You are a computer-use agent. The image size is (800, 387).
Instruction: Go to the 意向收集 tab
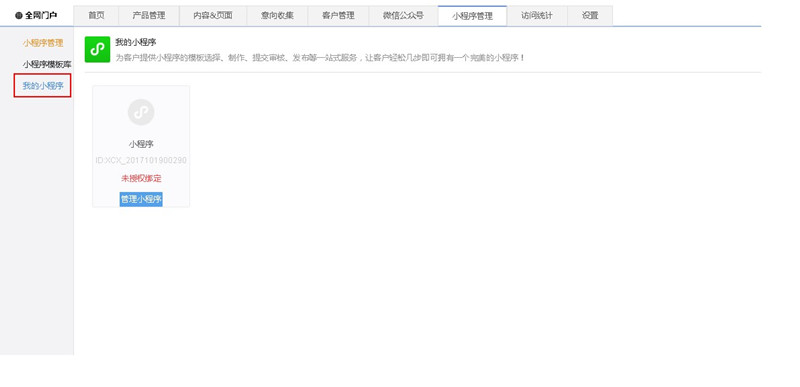[277, 16]
